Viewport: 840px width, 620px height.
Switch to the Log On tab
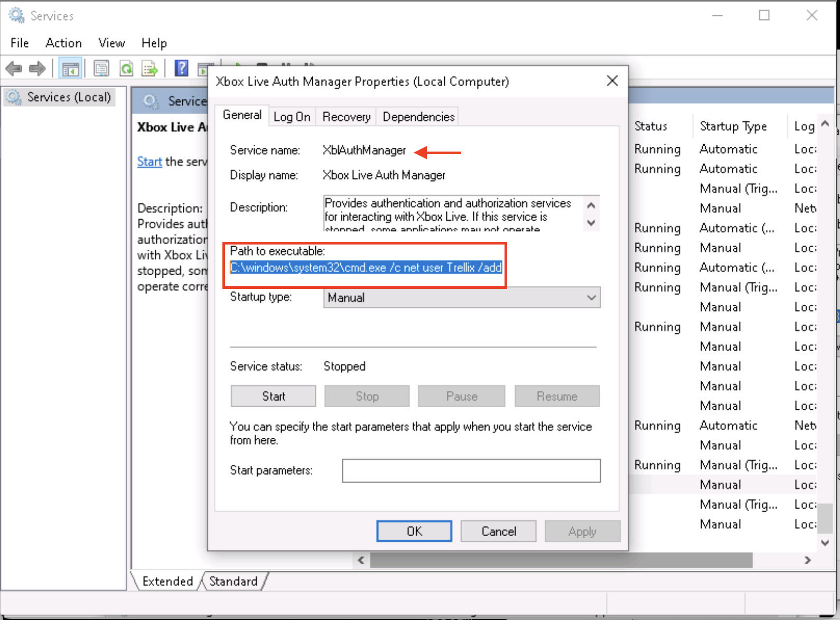click(x=292, y=117)
